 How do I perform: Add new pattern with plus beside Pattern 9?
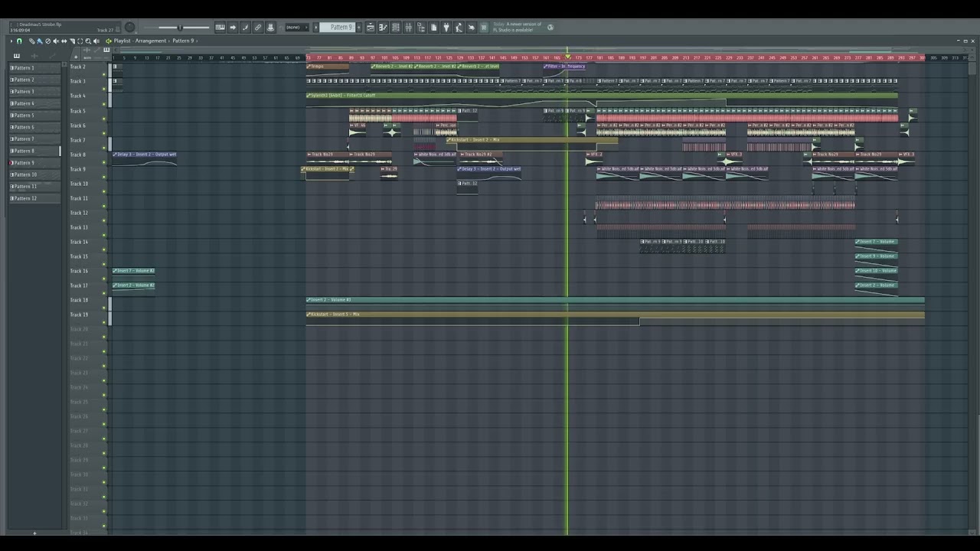coord(358,27)
